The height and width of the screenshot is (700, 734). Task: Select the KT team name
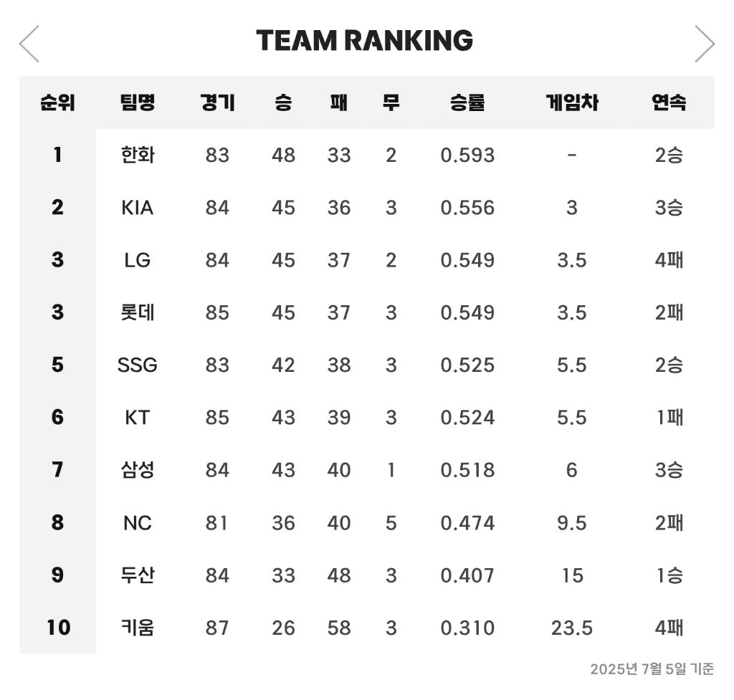(x=137, y=418)
